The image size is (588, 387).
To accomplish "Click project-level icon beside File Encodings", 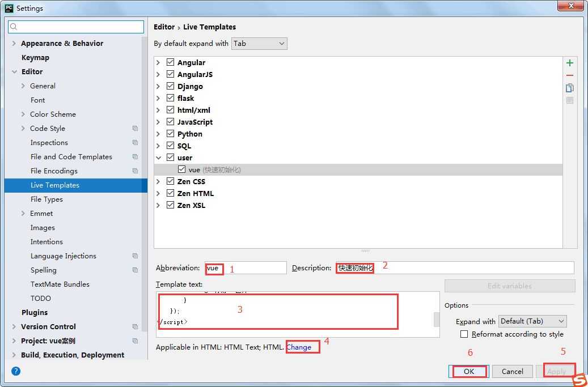I will 135,171.
